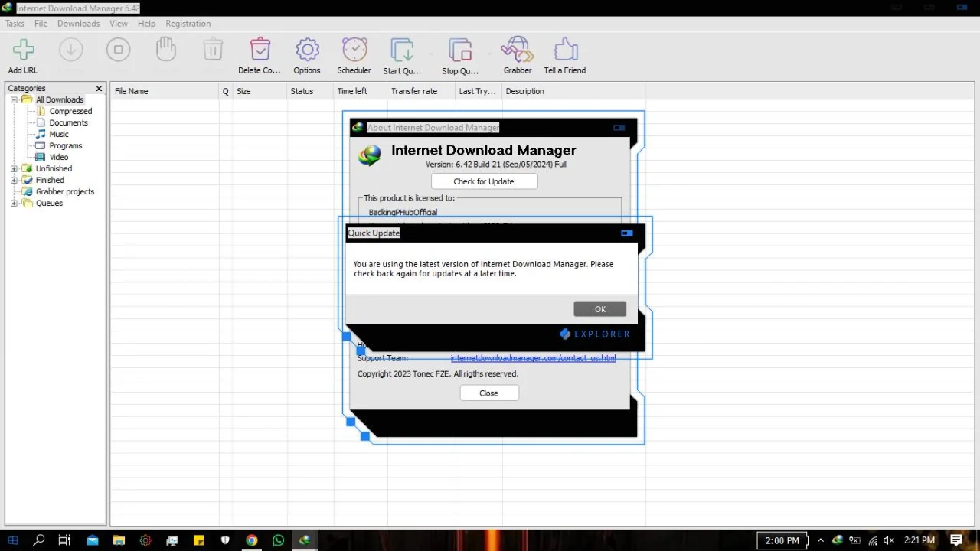
Task: Click the IDM icon on the taskbar
Action: [305, 540]
